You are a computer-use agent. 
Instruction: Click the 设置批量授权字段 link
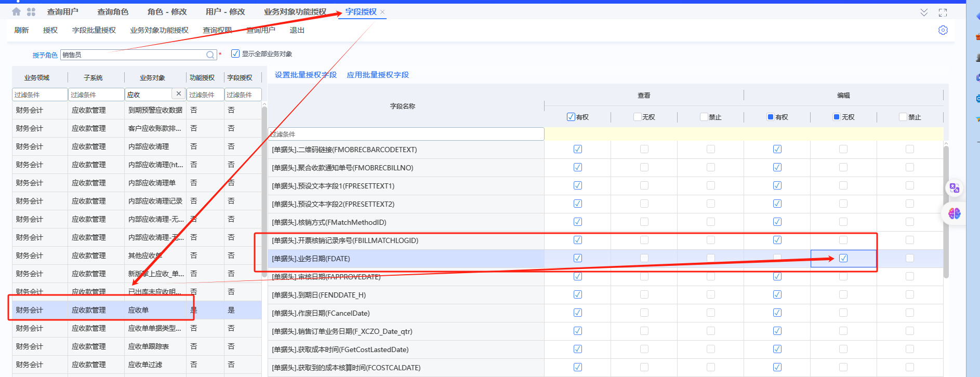click(x=306, y=75)
